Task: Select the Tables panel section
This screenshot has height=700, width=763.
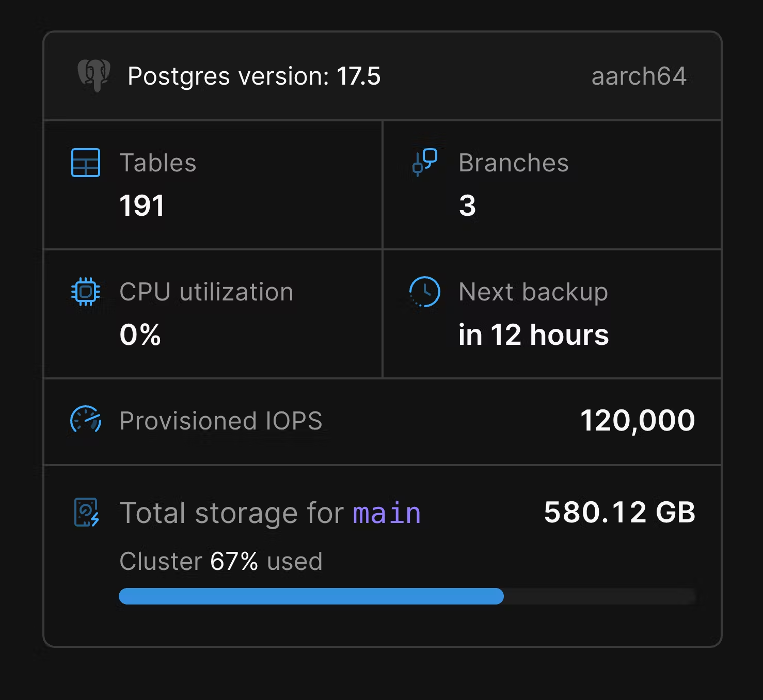Action: point(212,185)
